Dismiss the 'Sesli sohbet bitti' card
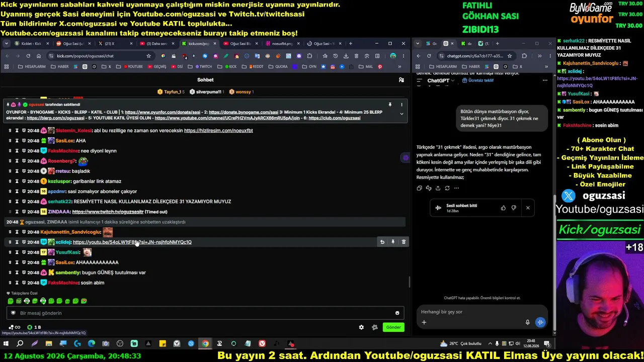Viewport: 644px width, 362px height. [528, 208]
